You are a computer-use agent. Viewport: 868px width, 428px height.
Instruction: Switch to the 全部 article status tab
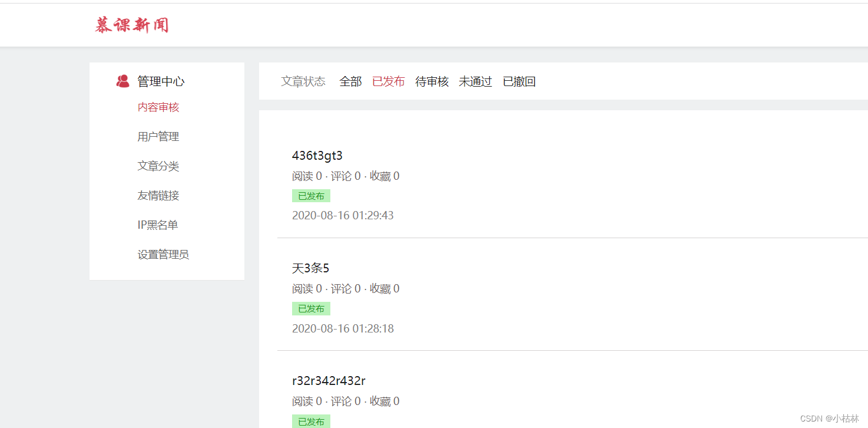[x=350, y=81]
